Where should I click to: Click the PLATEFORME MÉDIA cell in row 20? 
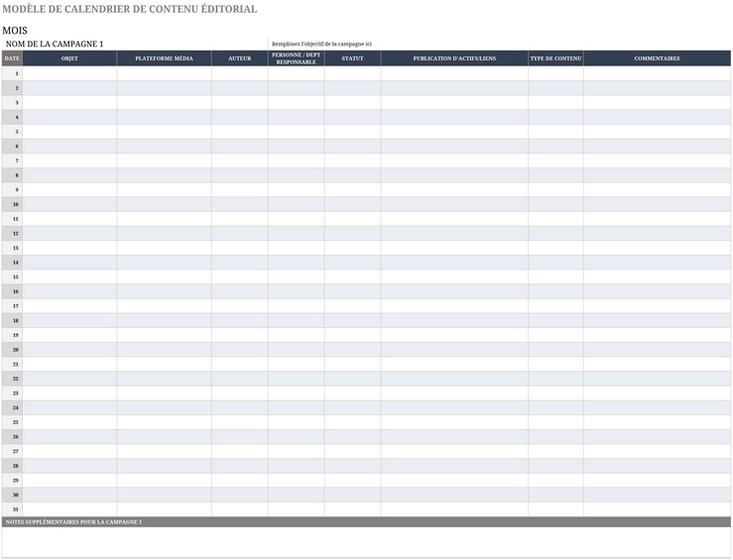pyautogui.click(x=164, y=349)
